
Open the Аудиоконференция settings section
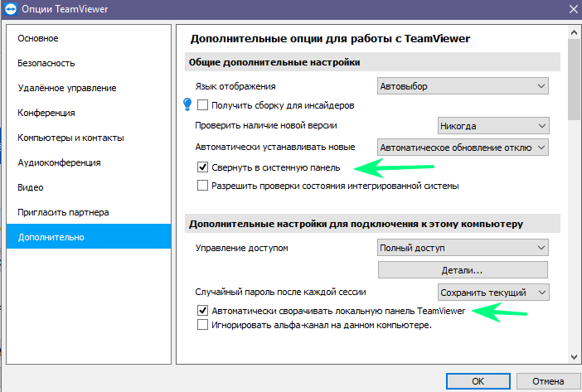coord(89,162)
